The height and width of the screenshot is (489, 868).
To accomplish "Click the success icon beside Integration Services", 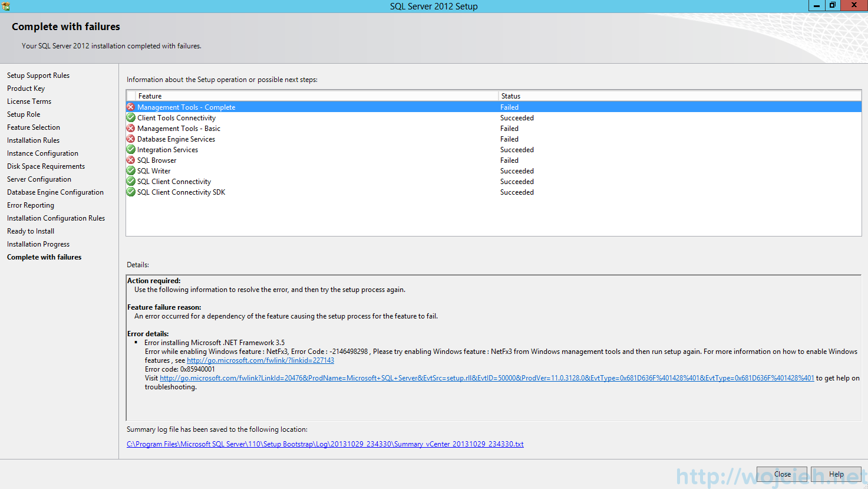I will tap(131, 149).
